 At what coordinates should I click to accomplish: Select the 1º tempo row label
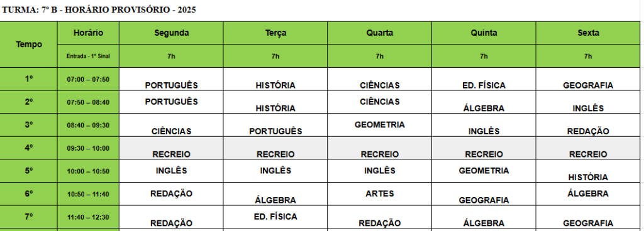point(29,79)
